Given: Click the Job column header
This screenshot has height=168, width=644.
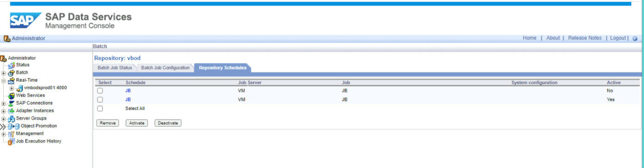Looking at the screenshot, I should [x=346, y=83].
